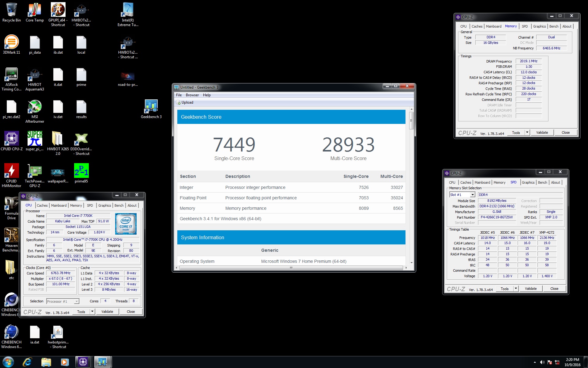The image size is (588, 368).
Task: Select the pi_data file icon
Action: pyautogui.click(x=35, y=44)
